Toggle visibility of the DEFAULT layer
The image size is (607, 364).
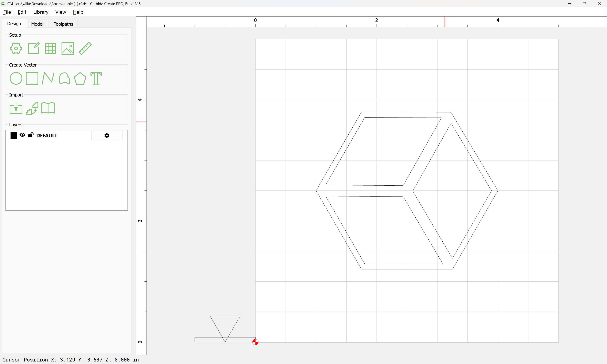pyautogui.click(x=22, y=135)
